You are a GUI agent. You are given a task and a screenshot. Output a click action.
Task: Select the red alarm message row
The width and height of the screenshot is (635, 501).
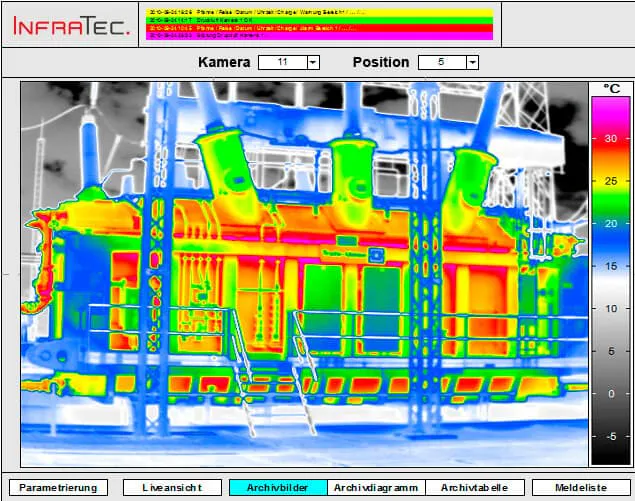pyautogui.click(x=319, y=28)
